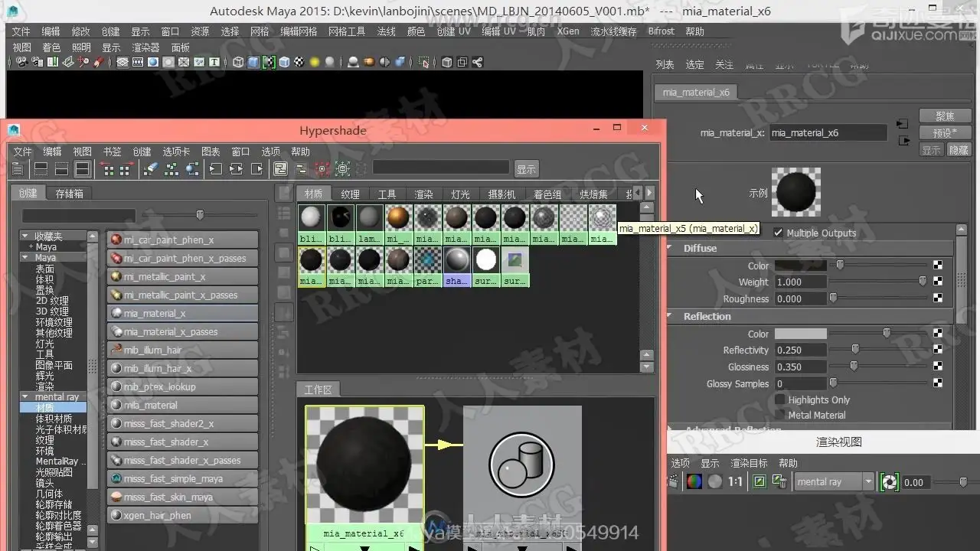This screenshot has width=980, height=551.
Task: Select the orange mi_ material swatch
Action: 398,223
